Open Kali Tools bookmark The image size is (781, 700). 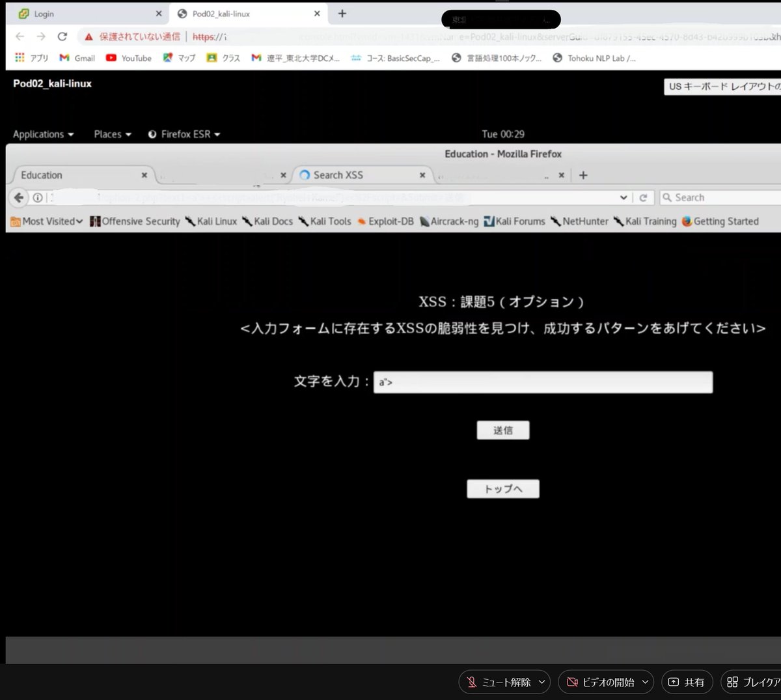coord(325,221)
